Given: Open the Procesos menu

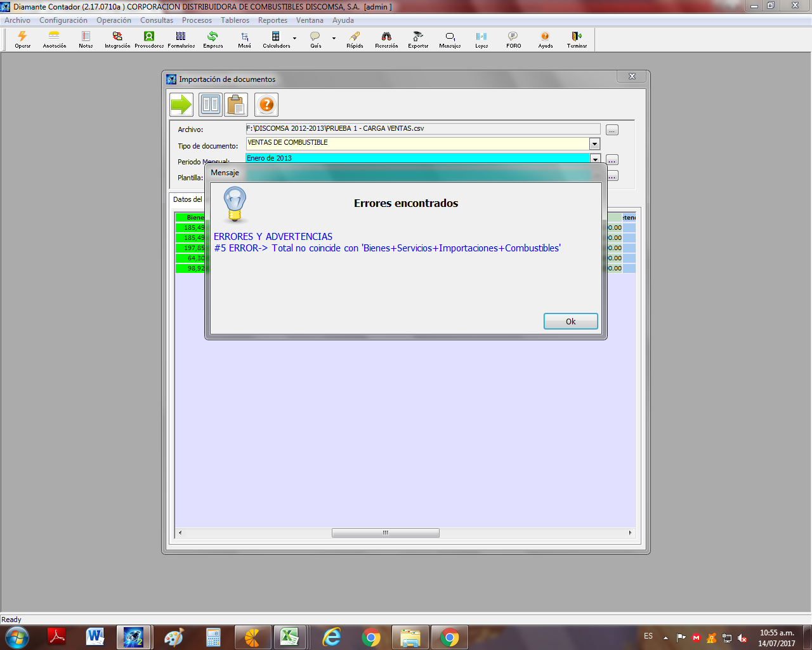Looking at the screenshot, I should click(197, 20).
